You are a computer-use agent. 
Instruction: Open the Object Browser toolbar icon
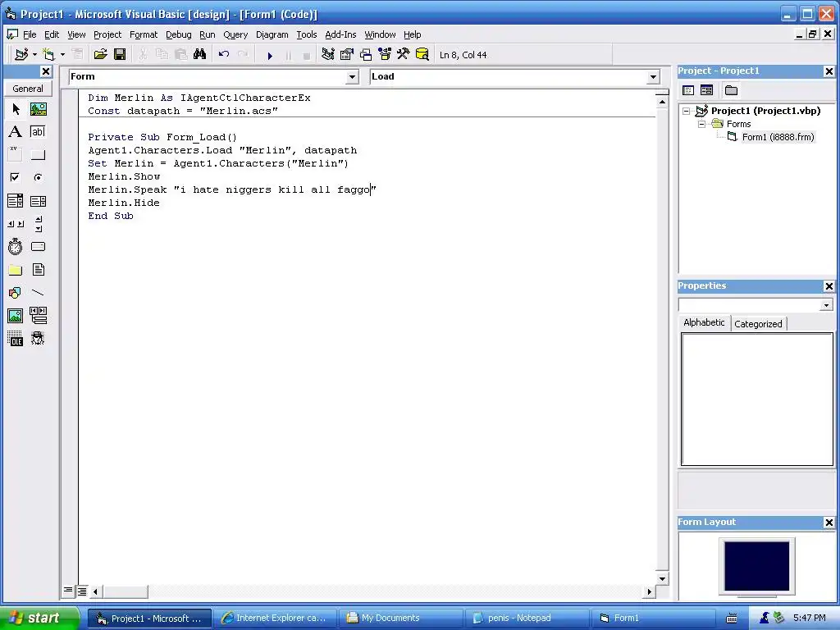pyautogui.click(x=385, y=54)
